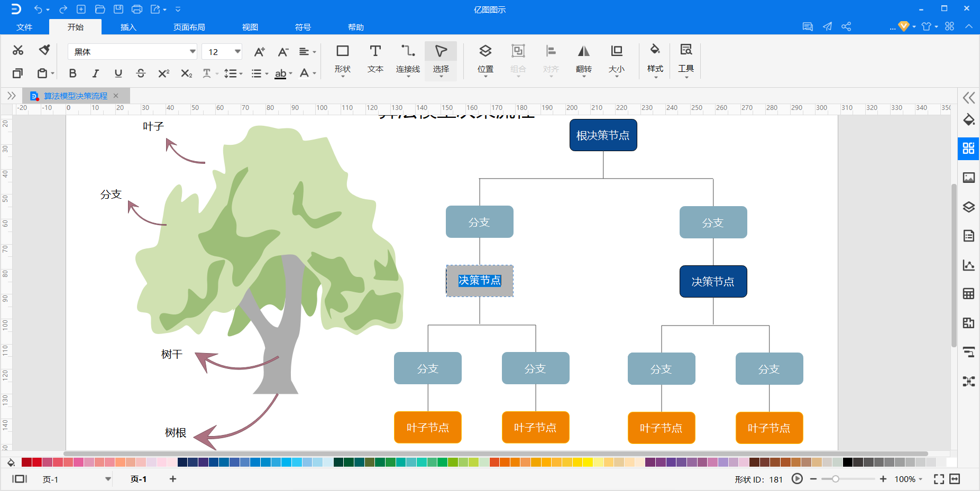The image size is (980, 491).
Task: Switch to the 视图 tab
Action: coord(250,27)
